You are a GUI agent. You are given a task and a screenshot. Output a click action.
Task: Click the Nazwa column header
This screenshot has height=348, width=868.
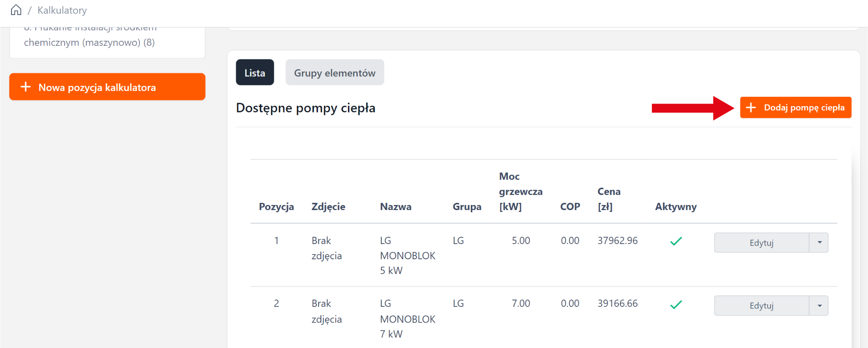(395, 207)
